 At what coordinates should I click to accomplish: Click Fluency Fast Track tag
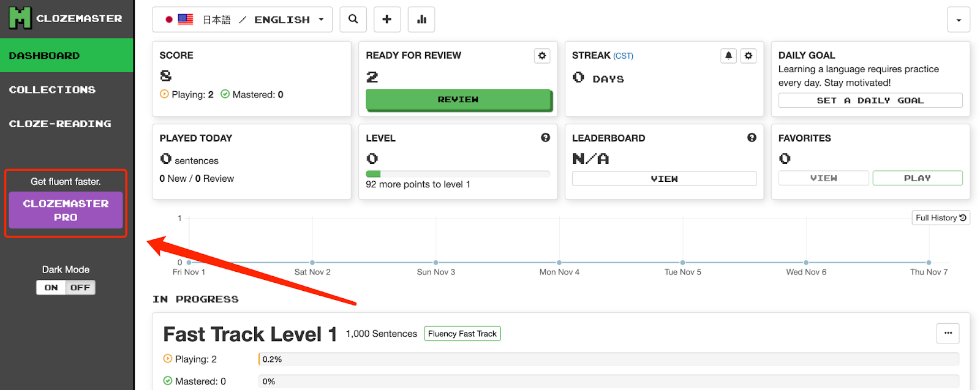pyautogui.click(x=462, y=334)
